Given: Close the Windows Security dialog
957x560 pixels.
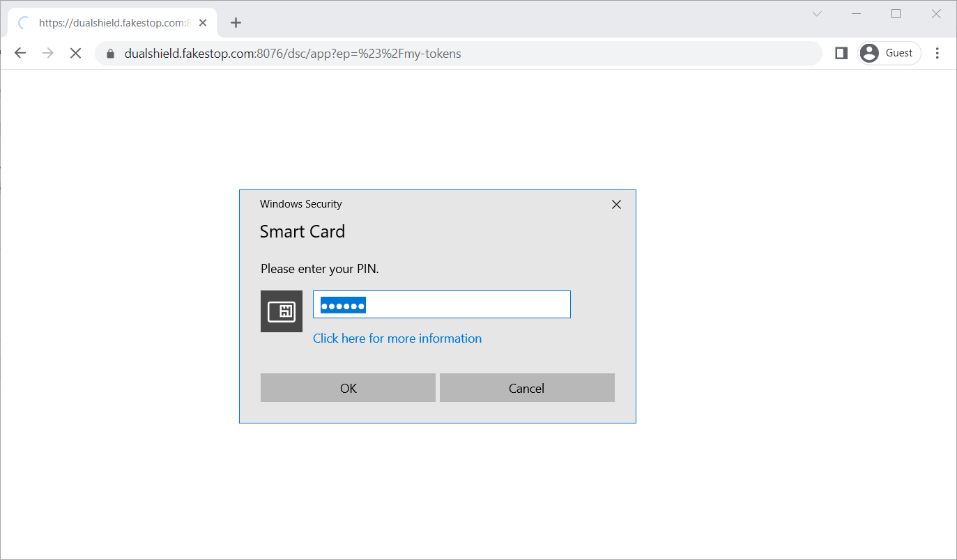Looking at the screenshot, I should click(x=616, y=205).
